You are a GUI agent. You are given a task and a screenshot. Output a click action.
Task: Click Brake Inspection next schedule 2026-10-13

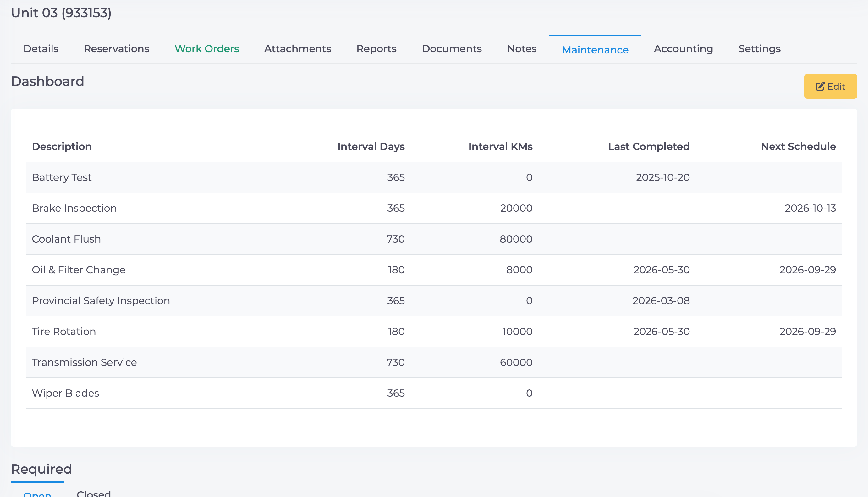click(x=810, y=208)
